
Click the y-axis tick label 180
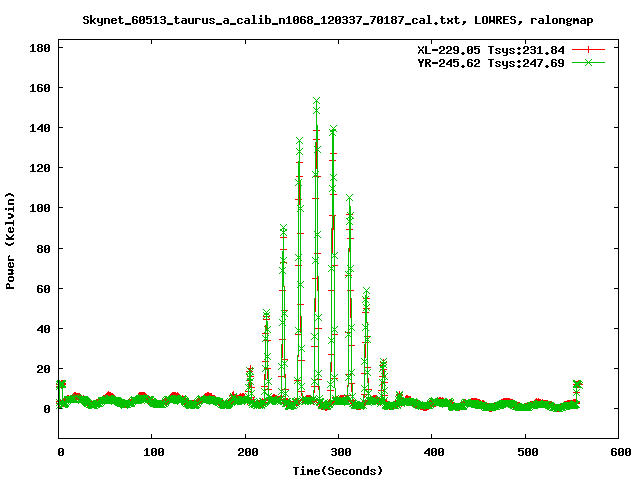click(40, 48)
